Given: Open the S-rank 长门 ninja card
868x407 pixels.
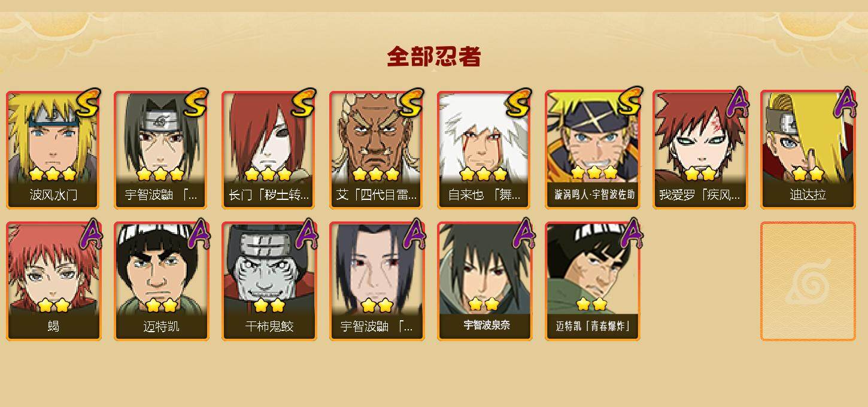Looking at the screenshot, I should (269, 150).
